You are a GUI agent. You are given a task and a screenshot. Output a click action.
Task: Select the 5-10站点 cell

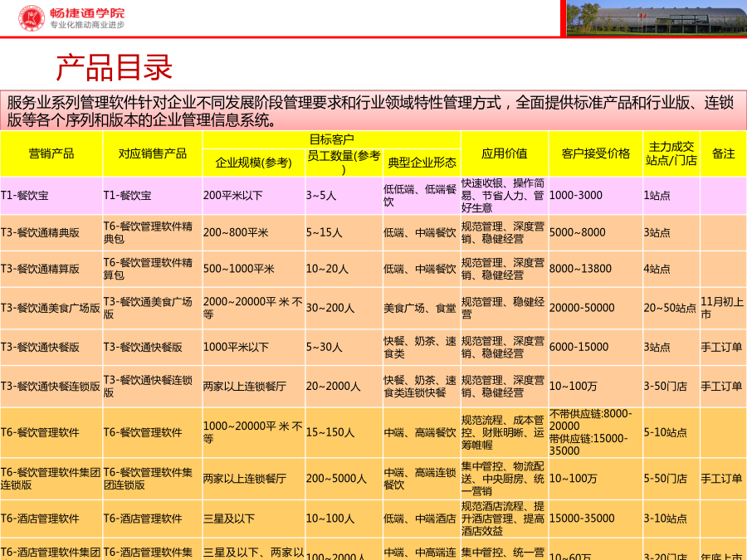pos(671,432)
